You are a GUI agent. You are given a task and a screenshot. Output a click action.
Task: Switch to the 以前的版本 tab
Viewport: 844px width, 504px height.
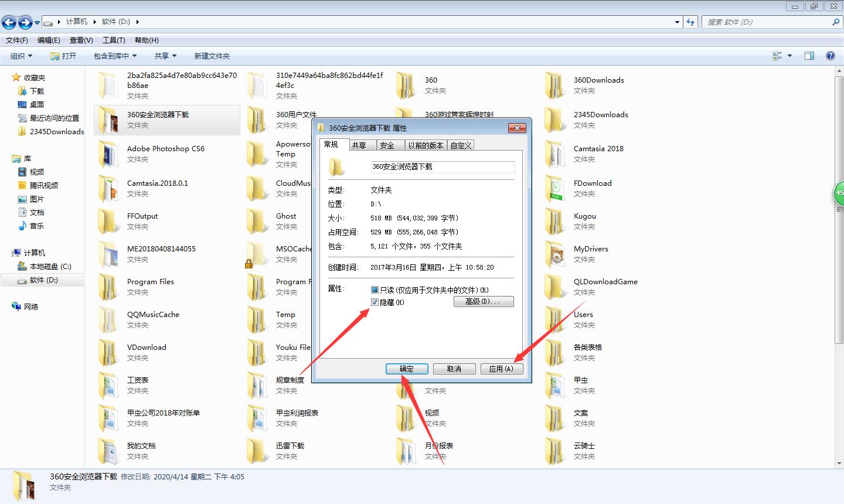(426, 145)
